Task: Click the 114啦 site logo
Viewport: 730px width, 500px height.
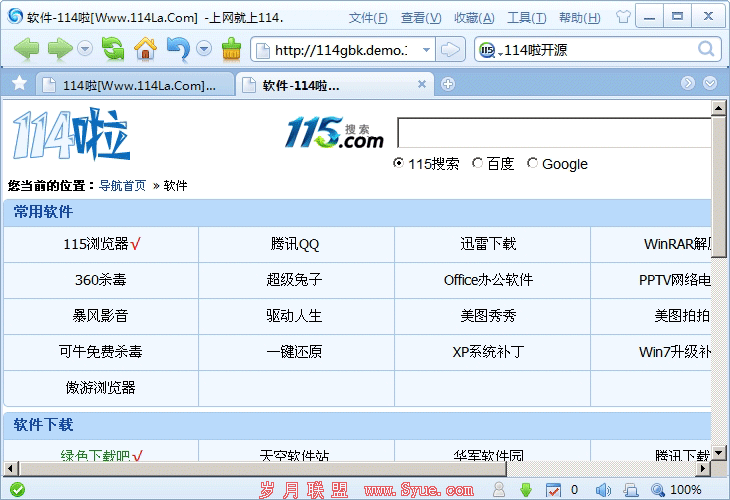Action: coord(71,134)
